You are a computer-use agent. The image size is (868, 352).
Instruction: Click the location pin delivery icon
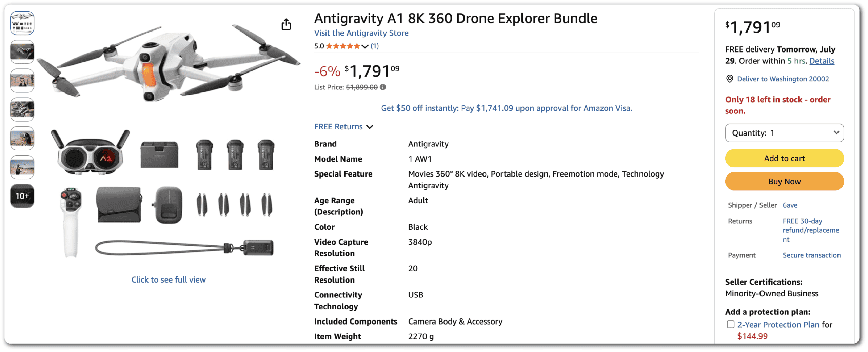pyautogui.click(x=729, y=79)
